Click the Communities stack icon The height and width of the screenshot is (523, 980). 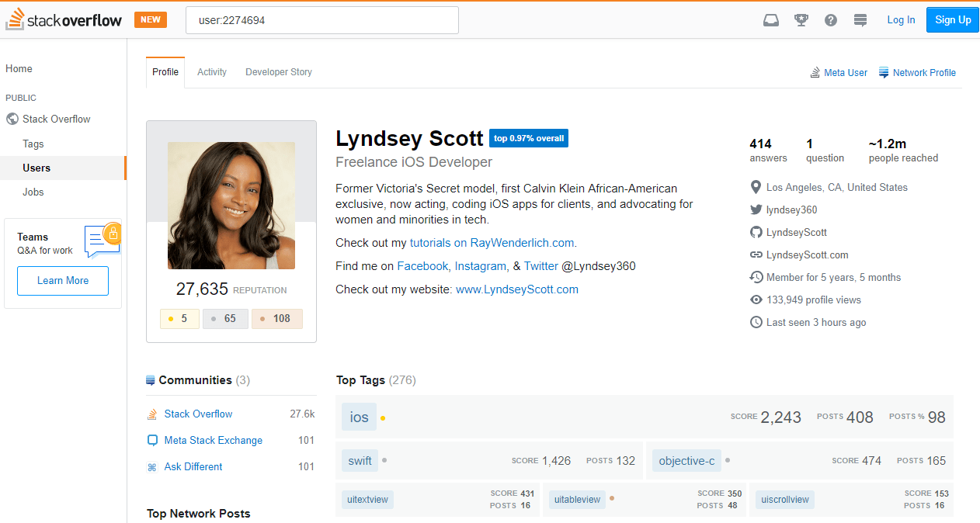[151, 380]
